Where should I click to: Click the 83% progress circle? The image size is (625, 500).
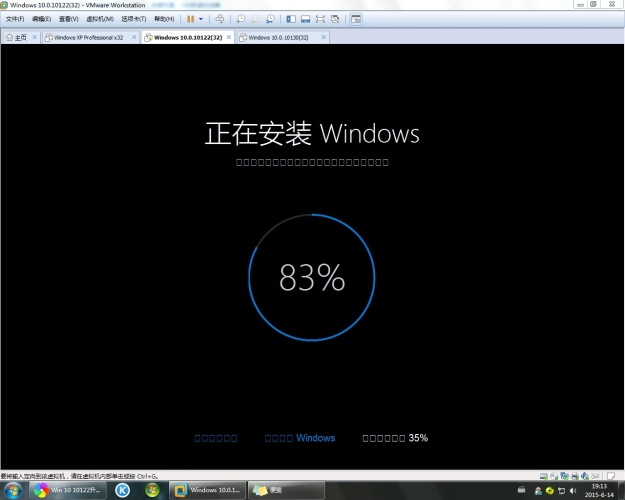click(312, 278)
